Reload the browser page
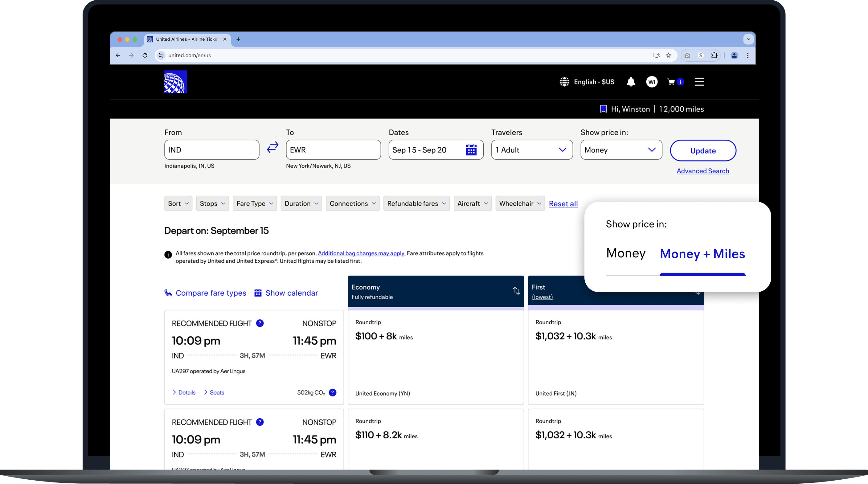The width and height of the screenshot is (868, 484). coord(145,55)
